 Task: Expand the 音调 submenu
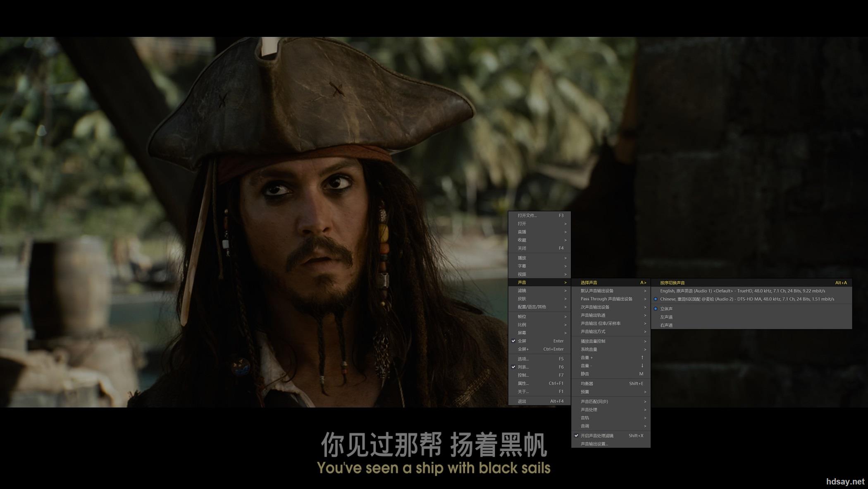611,426
